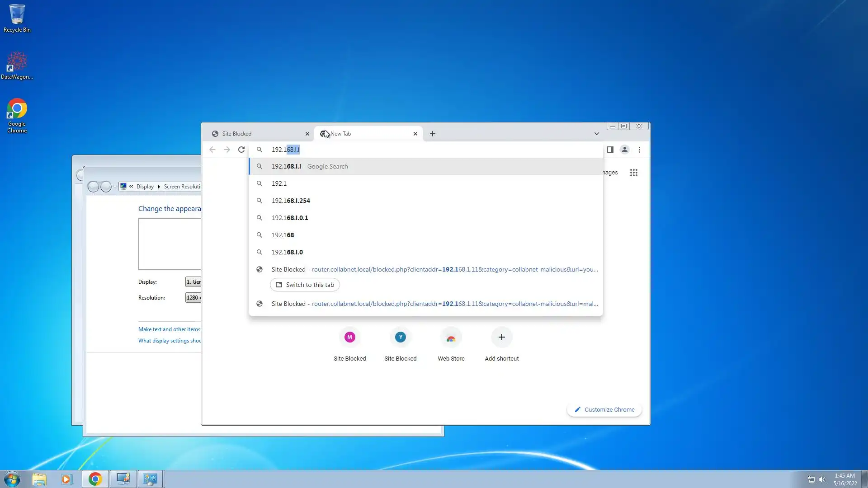Click the Add shortcut plus icon
This screenshot has width=868, height=488.
pos(501,338)
